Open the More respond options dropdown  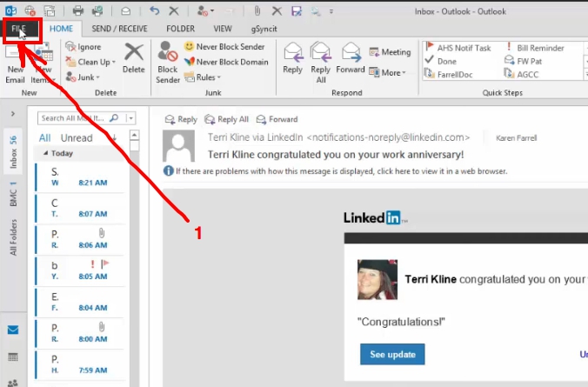pos(387,72)
